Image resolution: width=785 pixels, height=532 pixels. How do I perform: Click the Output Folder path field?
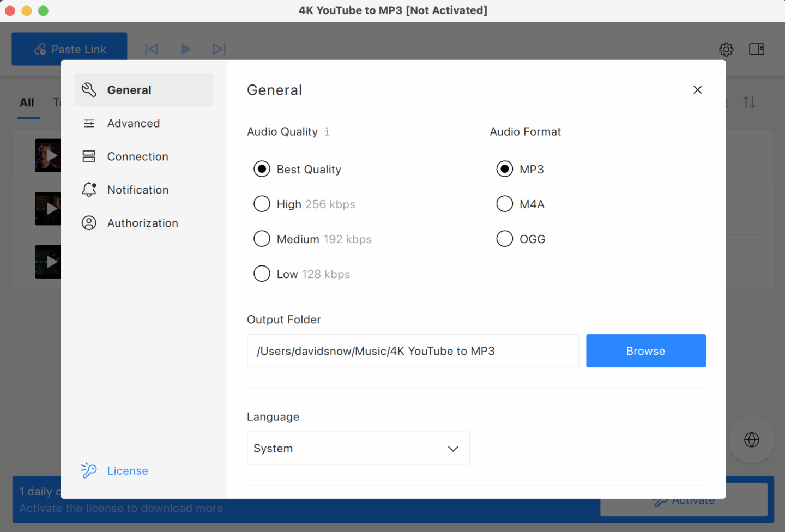click(x=413, y=350)
